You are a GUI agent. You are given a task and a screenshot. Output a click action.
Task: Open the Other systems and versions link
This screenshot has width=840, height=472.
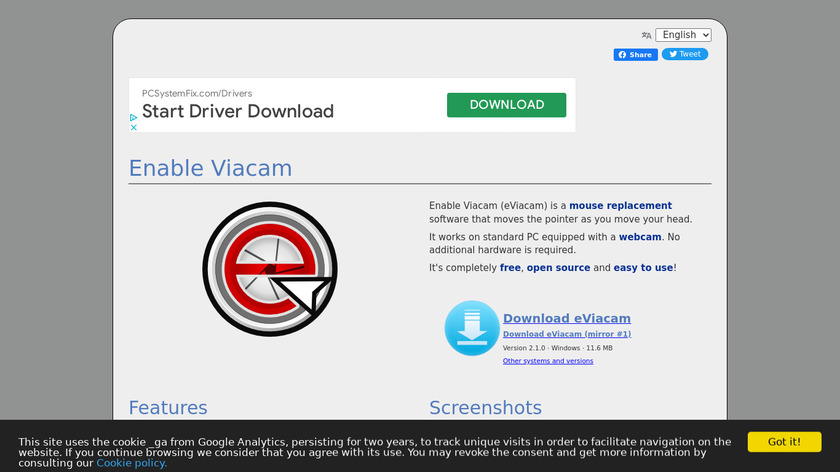point(547,361)
